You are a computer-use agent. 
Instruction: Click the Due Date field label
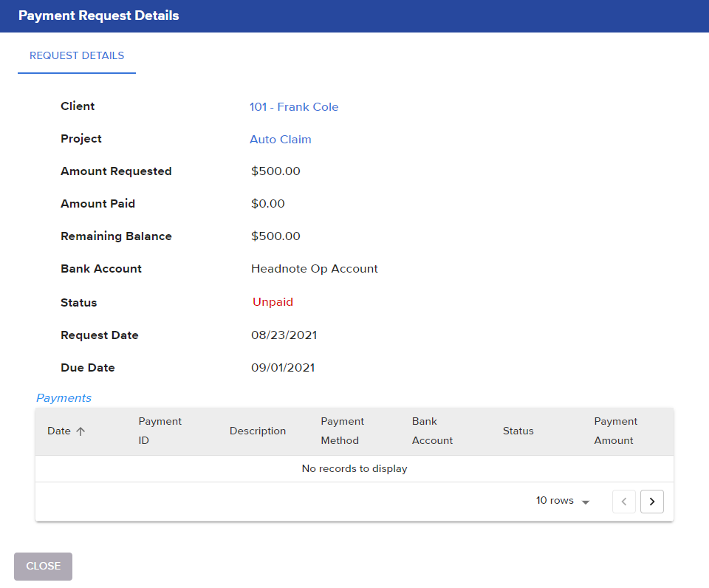[88, 368]
